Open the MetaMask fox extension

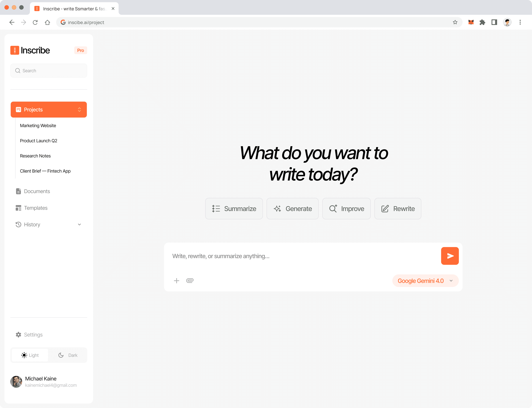click(x=471, y=22)
